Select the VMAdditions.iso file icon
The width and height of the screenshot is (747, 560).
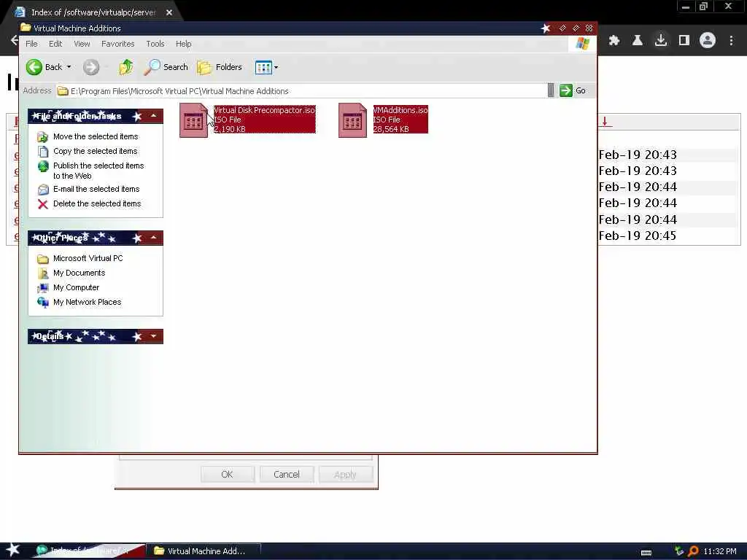tap(352, 120)
